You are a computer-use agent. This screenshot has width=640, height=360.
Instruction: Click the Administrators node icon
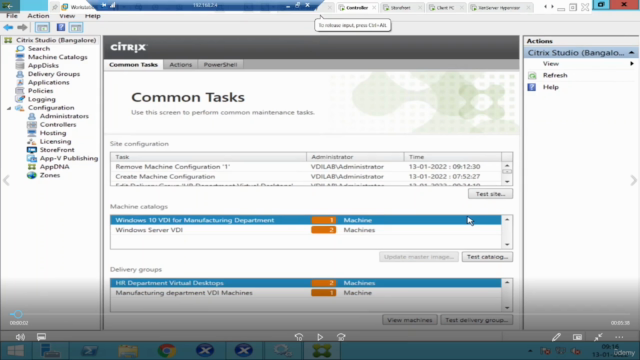(x=32, y=116)
